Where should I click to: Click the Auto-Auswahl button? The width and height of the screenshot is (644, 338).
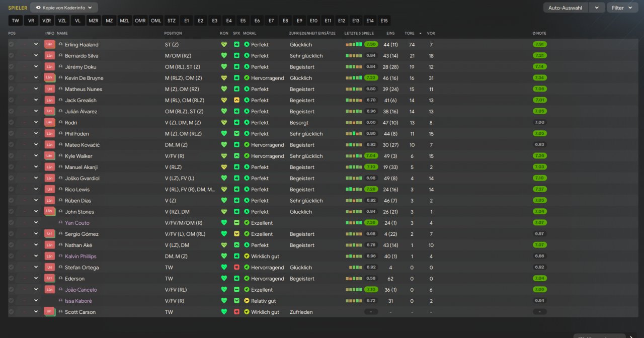(x=566, y=8)
